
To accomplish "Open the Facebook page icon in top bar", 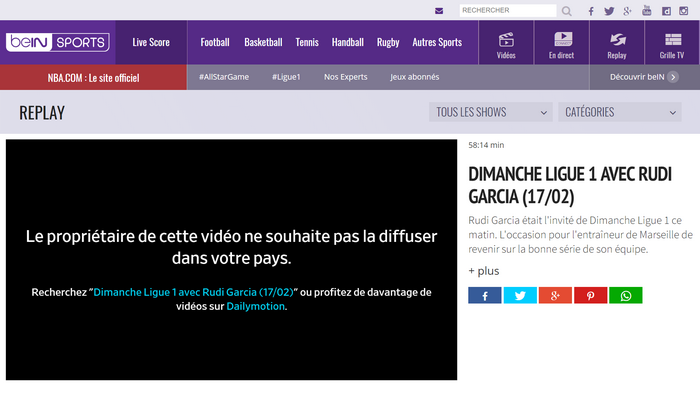I will [591, 11].
